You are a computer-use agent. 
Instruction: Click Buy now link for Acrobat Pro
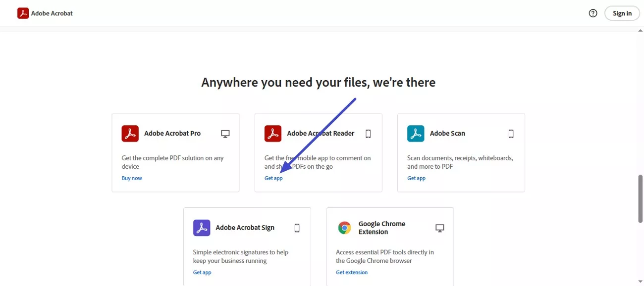[132, 178]
